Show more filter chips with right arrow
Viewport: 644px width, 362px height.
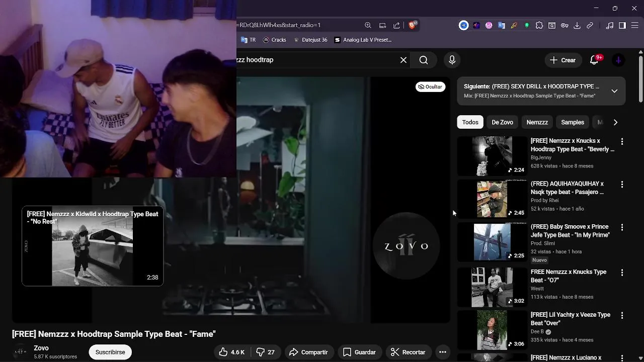tap(615, 122)
